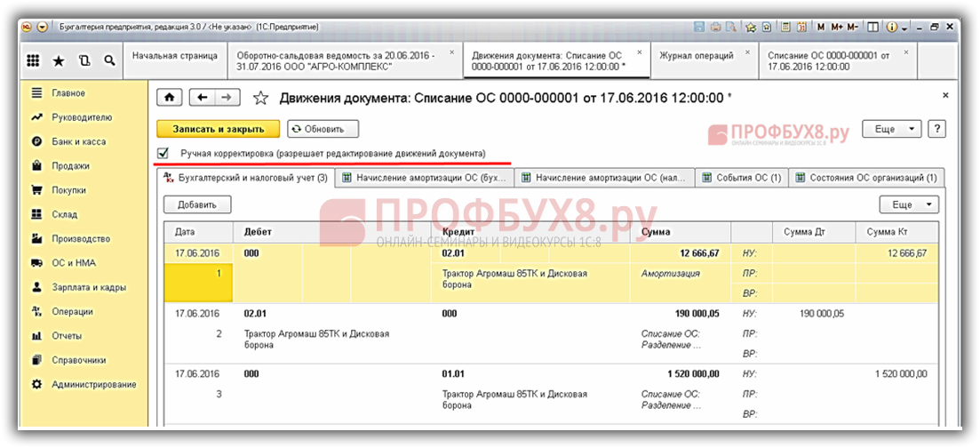The image size is (980, 448).
Task: Click the yellow info icon
Action: pos(892,27)
